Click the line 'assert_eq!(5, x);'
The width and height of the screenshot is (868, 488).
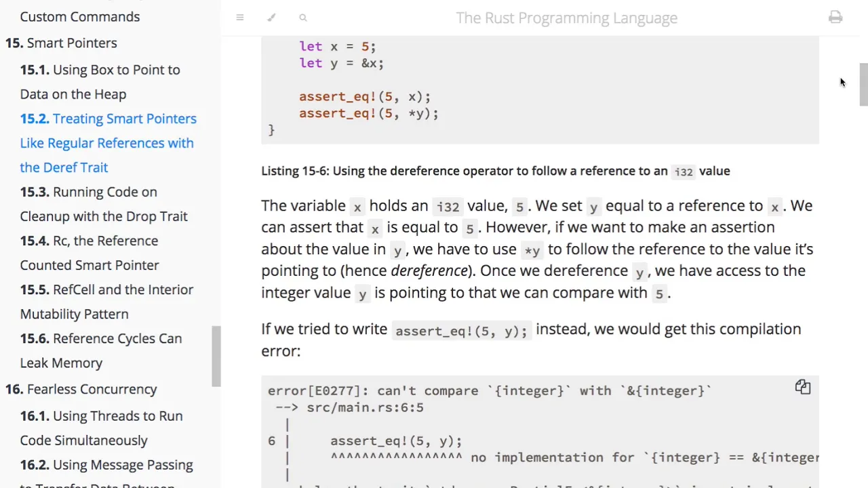coord(365,96)
